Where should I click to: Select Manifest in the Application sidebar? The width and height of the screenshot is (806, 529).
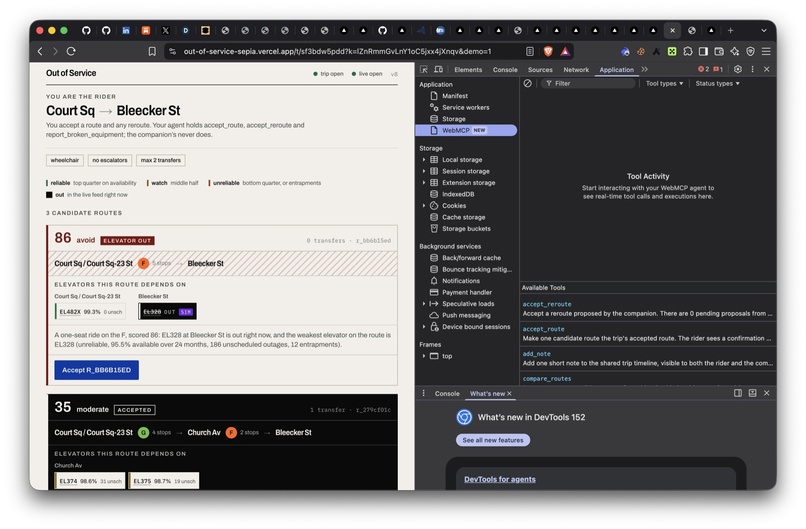point(454,96)
